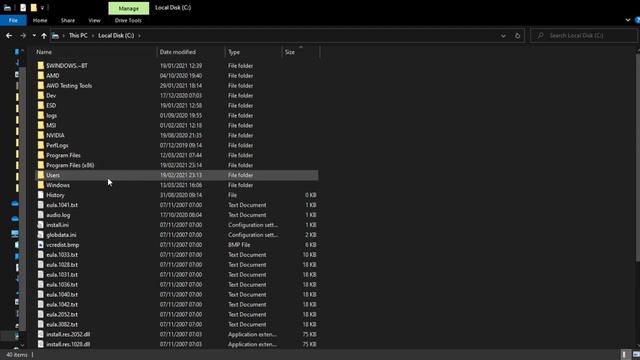The height and width of the screenshot is (360, 640).
Task: Expand the address bar history dropdown
Action: click(x=503, y=36)
